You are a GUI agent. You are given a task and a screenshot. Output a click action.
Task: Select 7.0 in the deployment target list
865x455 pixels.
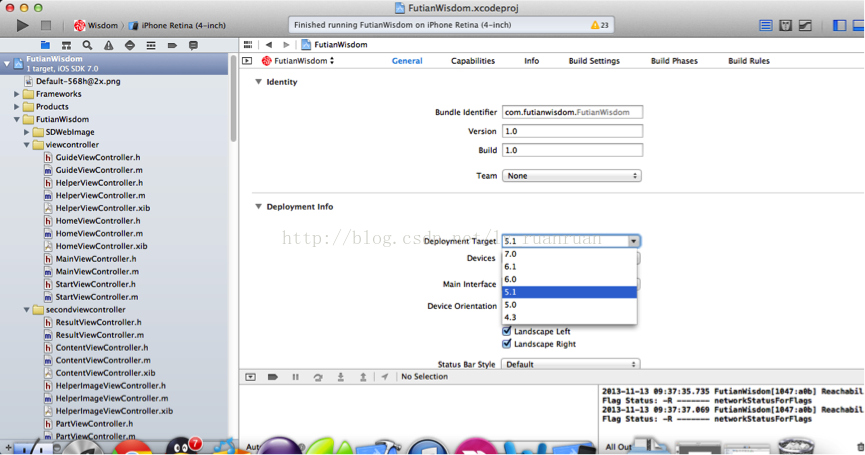(x=569, y=254)
